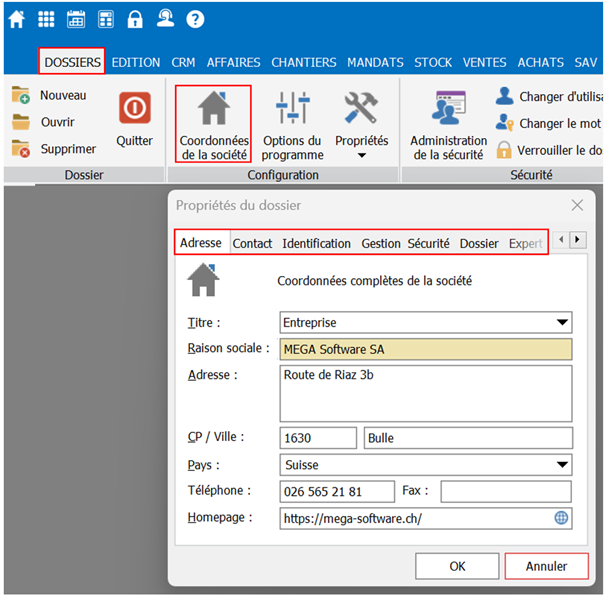Open Options du programme
The image size is (605, 597).
click(x=292, y=125)
